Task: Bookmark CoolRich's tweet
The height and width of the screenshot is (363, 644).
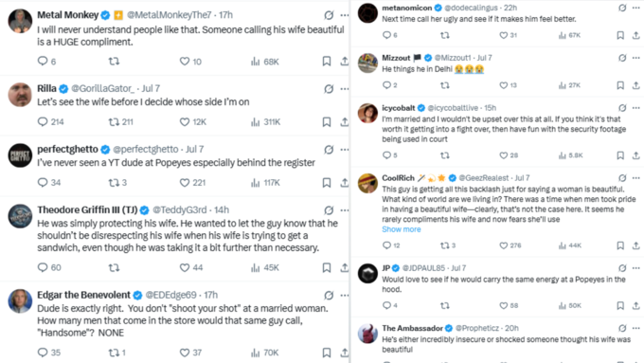Action: [620, 245]
